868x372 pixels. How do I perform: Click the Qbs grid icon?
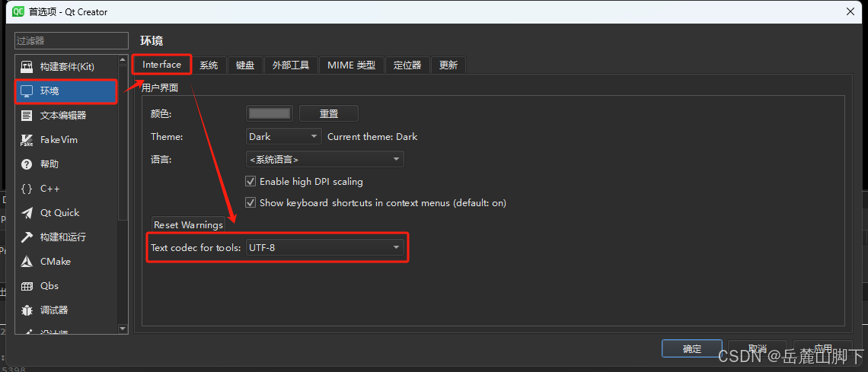pos(27,286)
